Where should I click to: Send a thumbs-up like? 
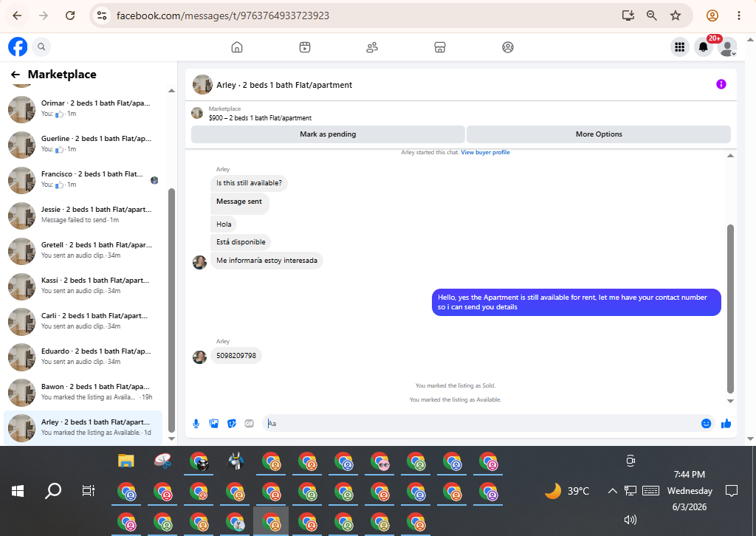click(x=726, y=424)
